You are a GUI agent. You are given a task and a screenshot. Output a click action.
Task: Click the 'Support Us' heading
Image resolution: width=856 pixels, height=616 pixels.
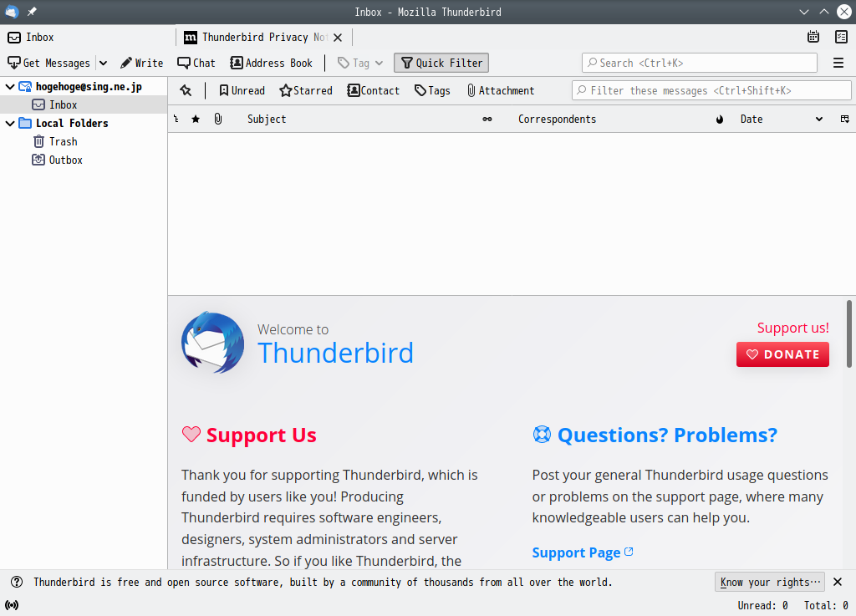click(x=261, y=435)
